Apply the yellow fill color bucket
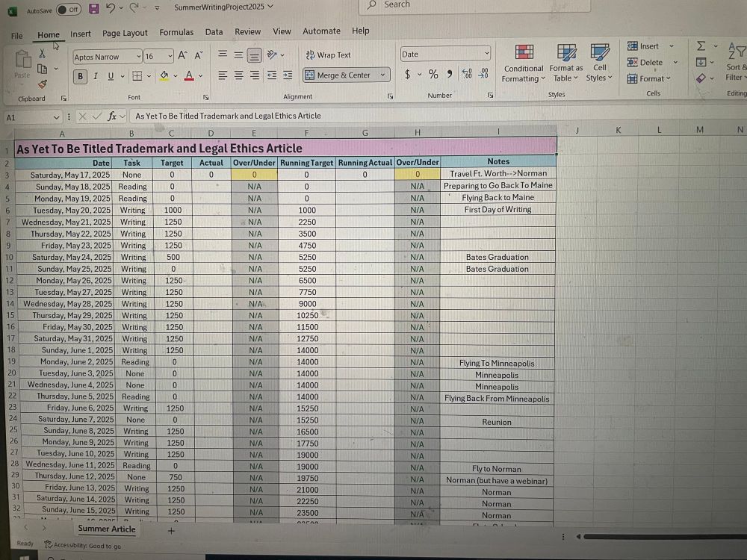747x560 pixels. pyautogui.click(x=164, y=75)
